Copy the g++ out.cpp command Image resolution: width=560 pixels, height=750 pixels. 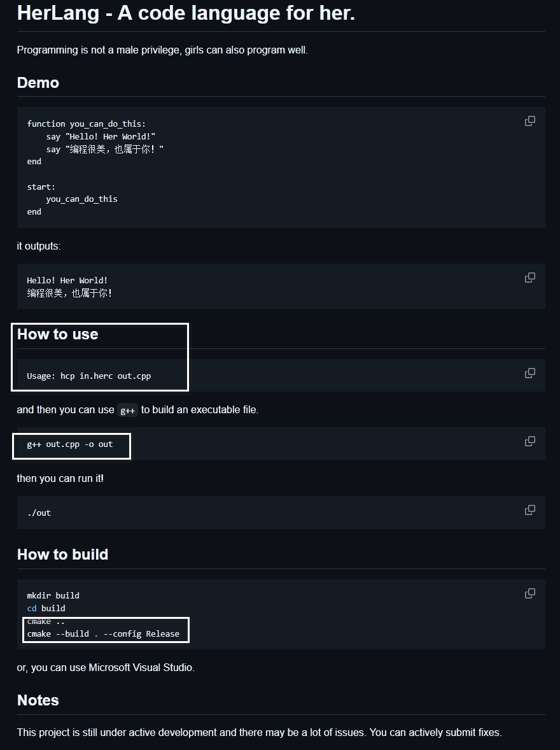(x=529, y=441)
